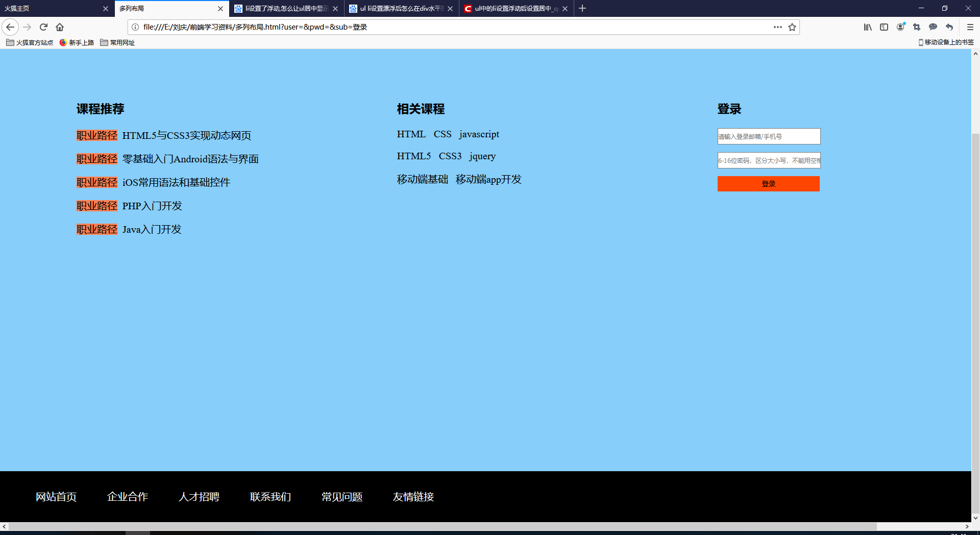Image resolution: width=980 pixels, height=535 pixels.
Task: Open Firefox Home with the home icon
Action: (x=60, y=27)
